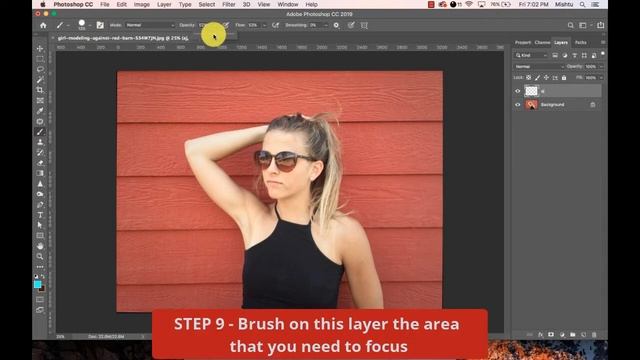Click the search icon in options bar
The width and height of the screenshot is (640, 360).
[570, 25]
